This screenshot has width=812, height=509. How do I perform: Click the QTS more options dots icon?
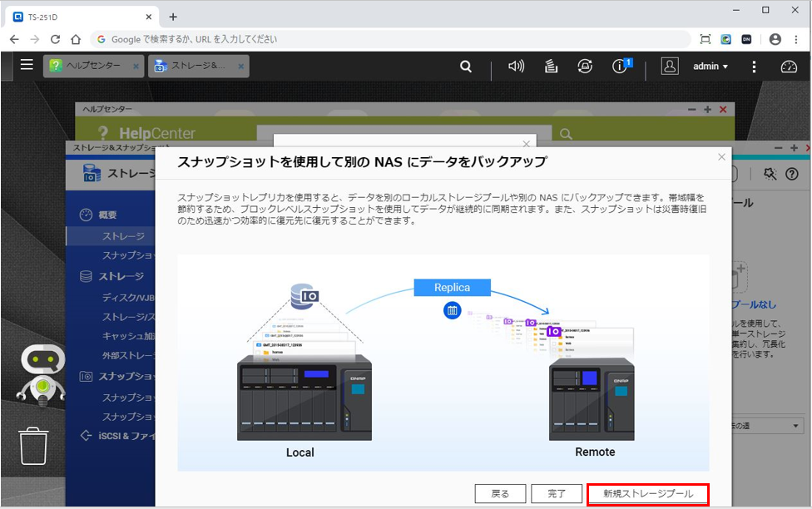755,67
